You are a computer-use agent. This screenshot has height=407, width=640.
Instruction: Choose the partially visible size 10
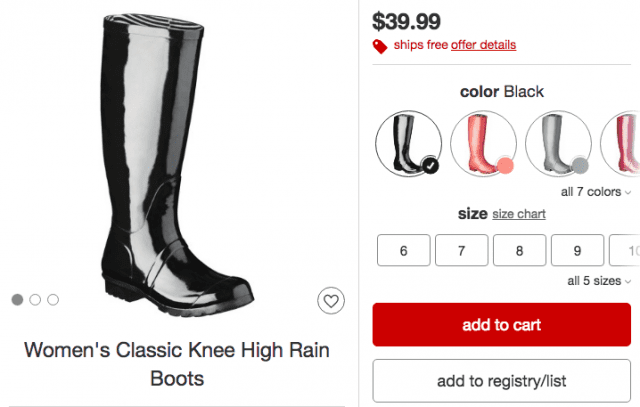[x=625, y=250]
